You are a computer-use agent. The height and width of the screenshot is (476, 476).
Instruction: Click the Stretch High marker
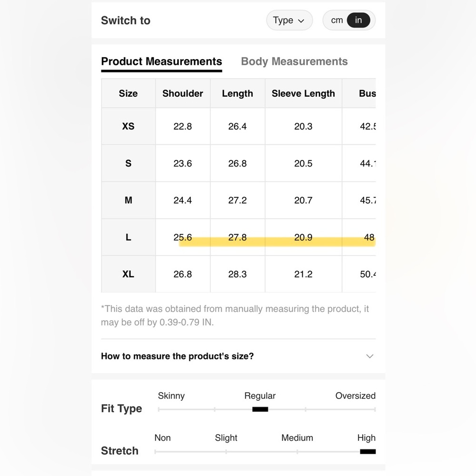[x=367, y=452]
